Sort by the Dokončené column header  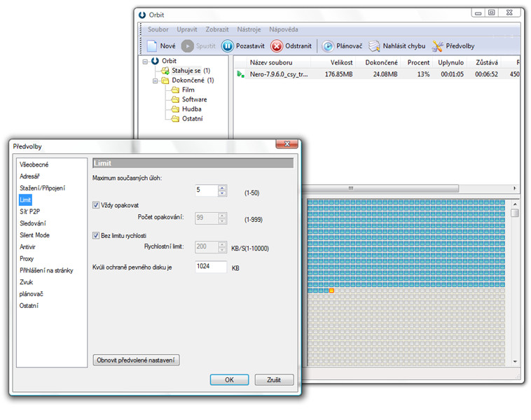tap(381, 62)
